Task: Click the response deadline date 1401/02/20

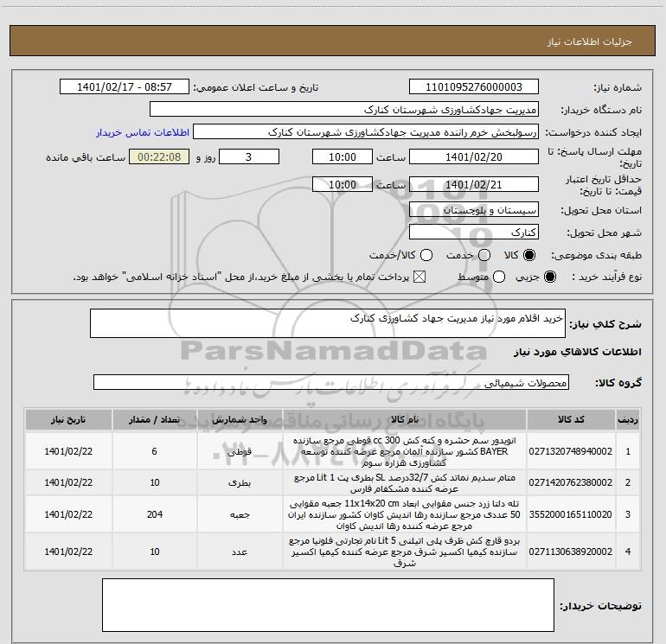Action: (x=474, y=156)
